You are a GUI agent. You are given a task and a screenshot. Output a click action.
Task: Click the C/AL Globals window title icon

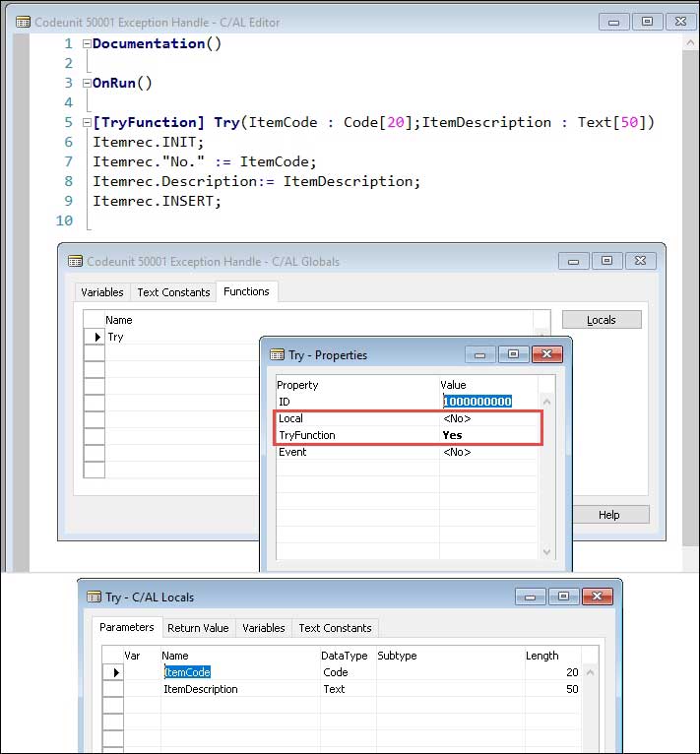74,261
